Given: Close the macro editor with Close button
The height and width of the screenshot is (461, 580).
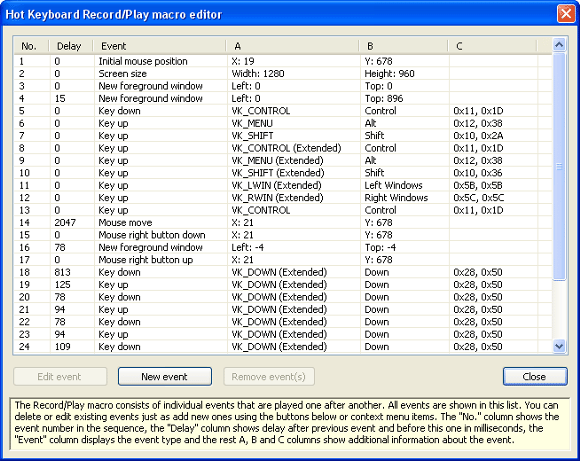Looking at the screenshot, I should (x=535, y=376).
